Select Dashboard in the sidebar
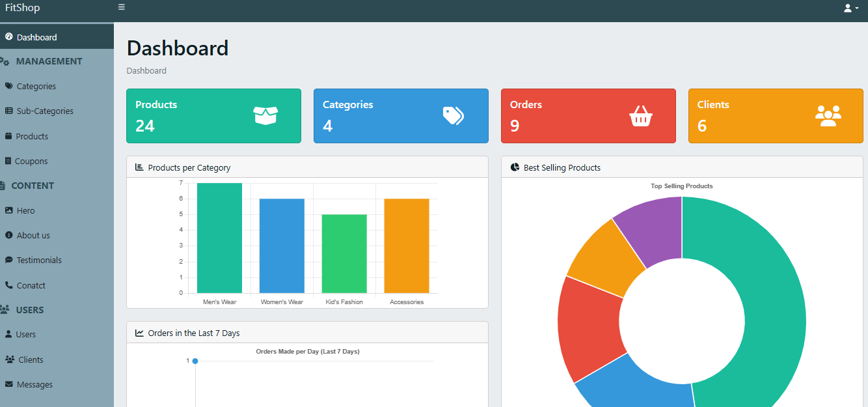Image resolution: width=868 pixels, height=407 pixels. pyautogui.click(x=36, y=37)
